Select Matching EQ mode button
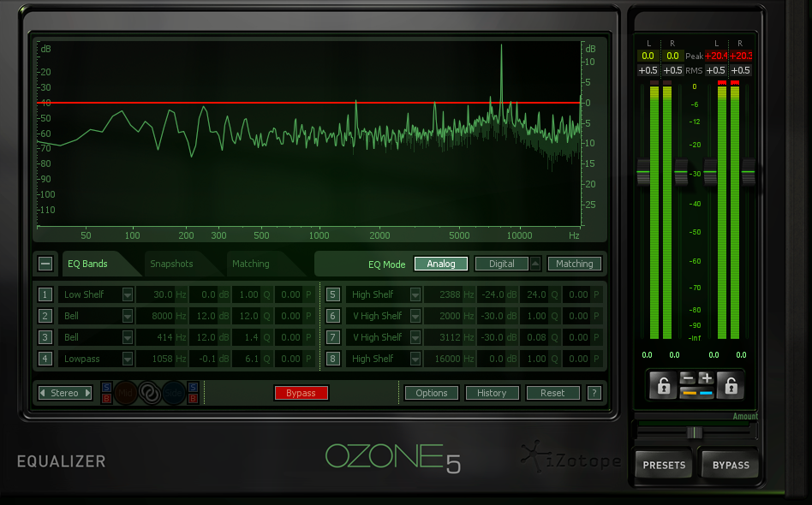The width and height of the screenshot is (812, 505). pyautogui.click(x=575, y=264)
